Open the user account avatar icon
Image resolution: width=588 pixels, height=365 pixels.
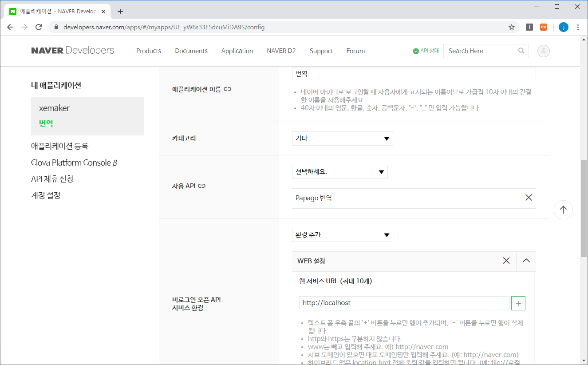(x=544, y=51)
